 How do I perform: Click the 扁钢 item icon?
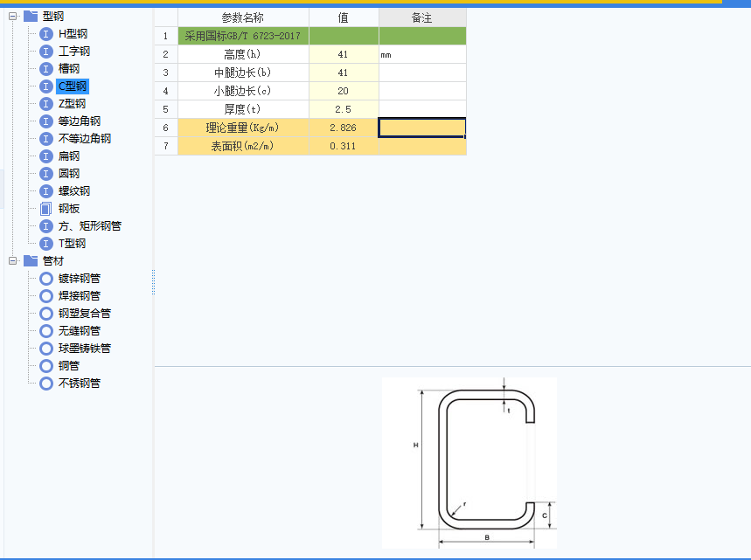click(45, 156)
